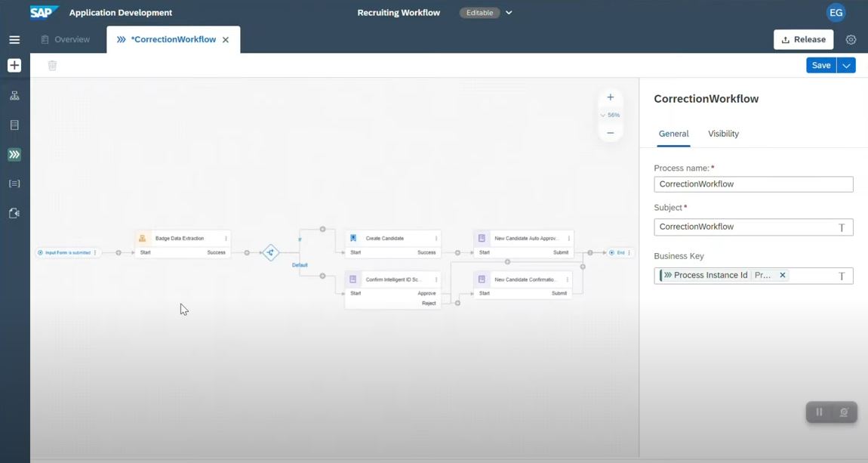
Task: Open the settings gear near Release
Action: pyautogui.click(x=851, y=39)
